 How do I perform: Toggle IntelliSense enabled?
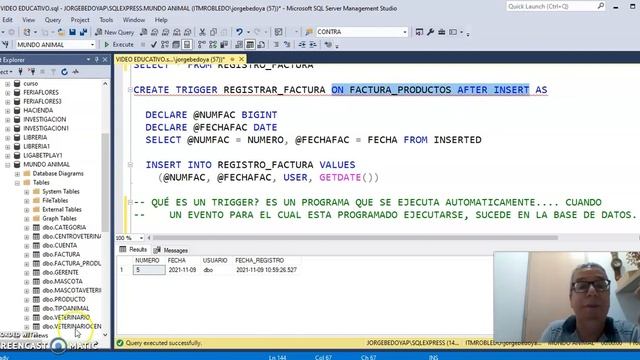[187, 44]
